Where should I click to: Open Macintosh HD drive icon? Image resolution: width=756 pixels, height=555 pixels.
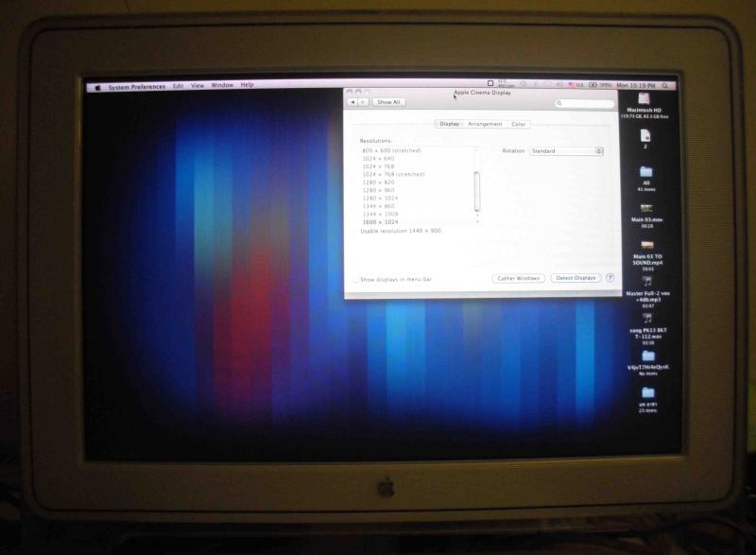(x=644, y=98)
